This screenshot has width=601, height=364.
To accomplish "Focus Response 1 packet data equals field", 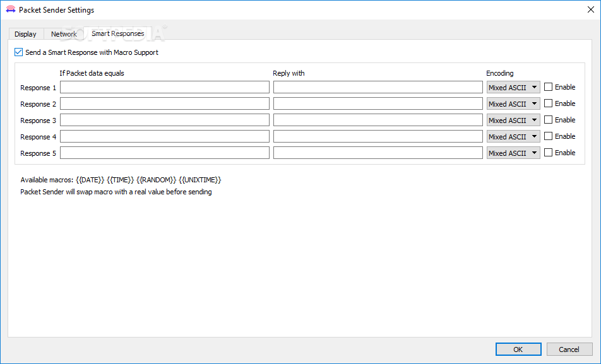I will pos(165,87).
